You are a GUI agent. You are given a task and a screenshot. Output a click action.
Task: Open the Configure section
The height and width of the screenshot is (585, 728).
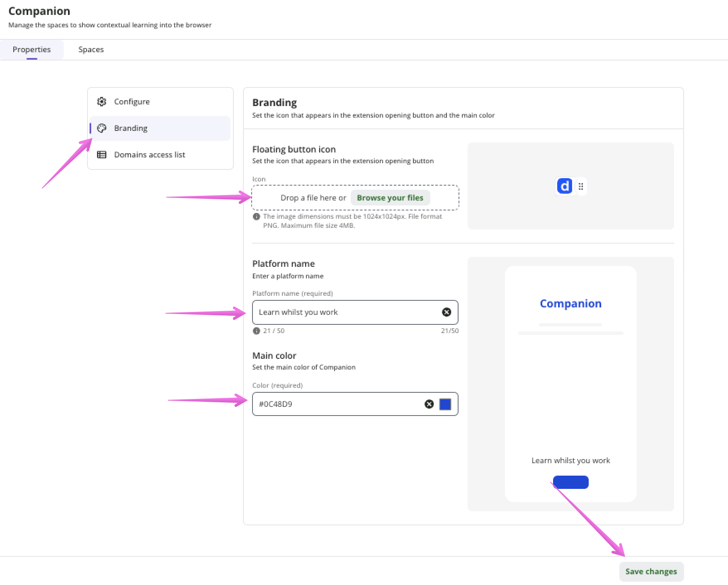pos(132,102)
